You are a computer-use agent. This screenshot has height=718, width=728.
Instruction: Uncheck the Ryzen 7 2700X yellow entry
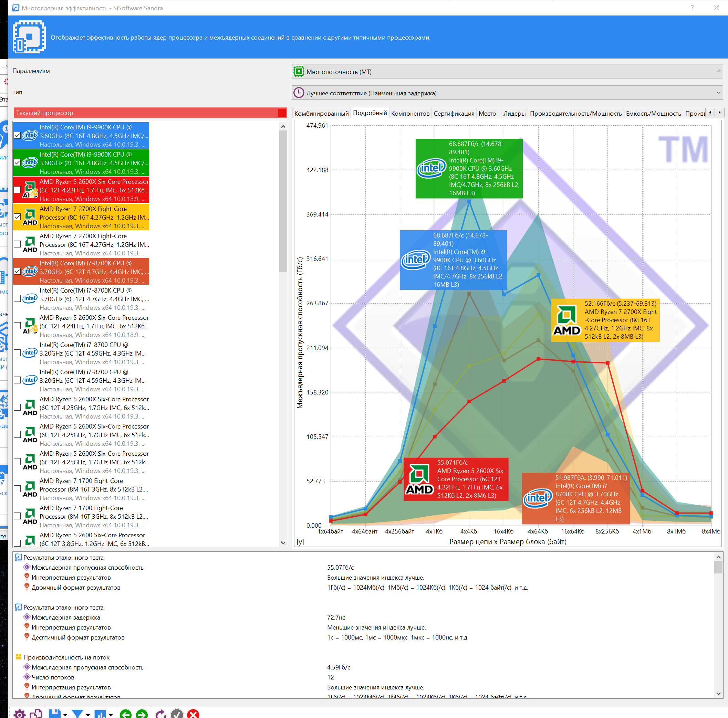[x=17, y=217]
